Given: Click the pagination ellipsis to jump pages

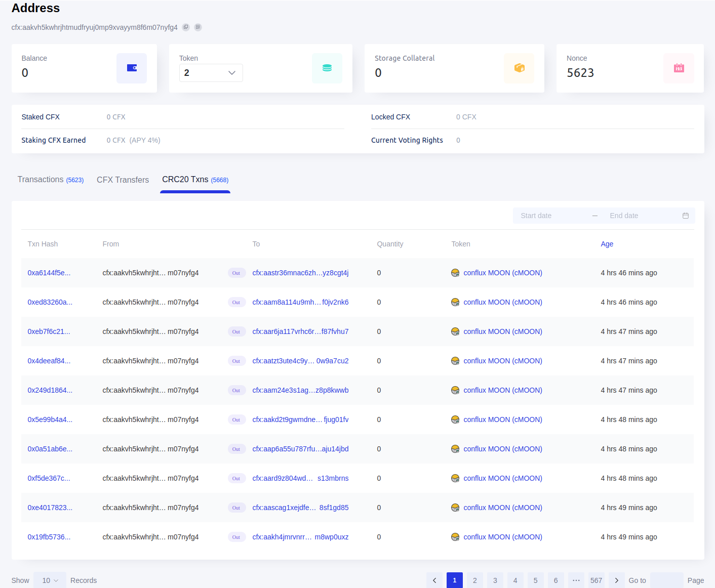Looking at the screenshot, I should [576, 580].
